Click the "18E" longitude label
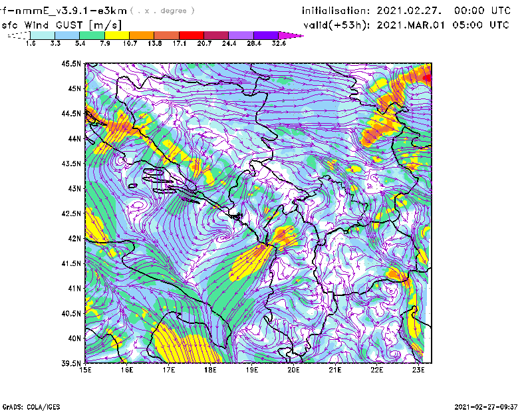Screen dimensions: 532x411 [210, 370]
